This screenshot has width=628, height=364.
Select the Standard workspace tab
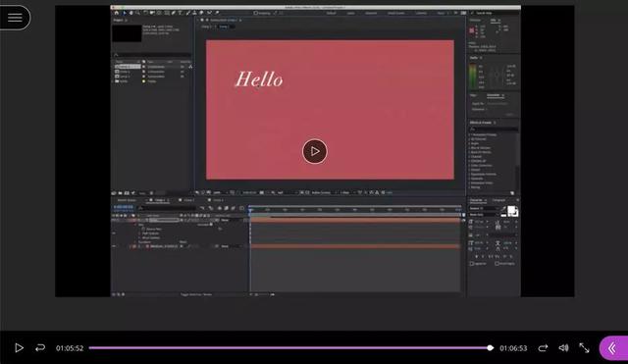(371, 13)
